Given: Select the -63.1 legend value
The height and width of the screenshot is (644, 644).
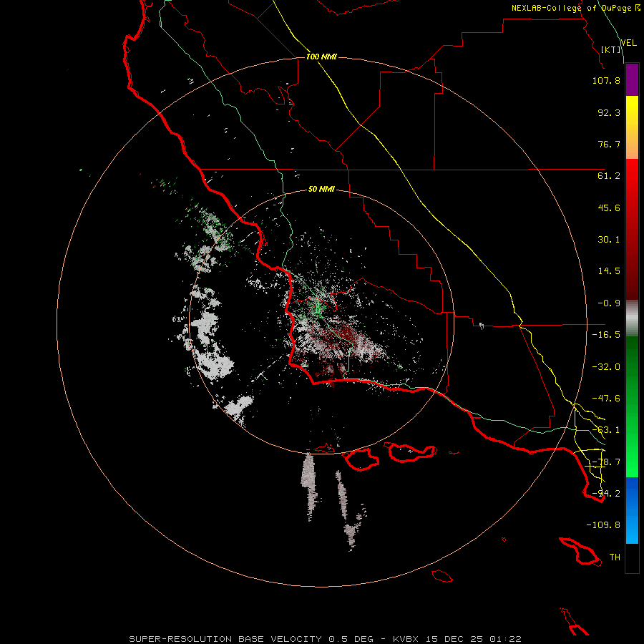Looking at the screenshot, I should [606, 430].
